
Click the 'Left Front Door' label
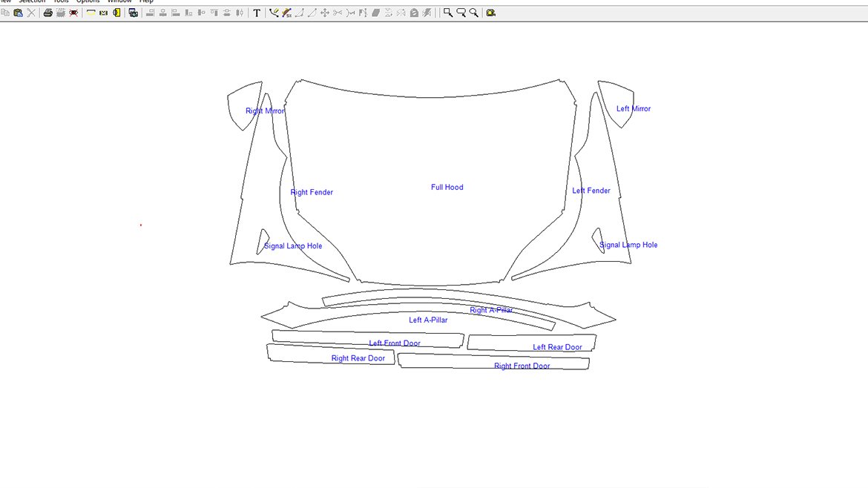coord(395,343)
